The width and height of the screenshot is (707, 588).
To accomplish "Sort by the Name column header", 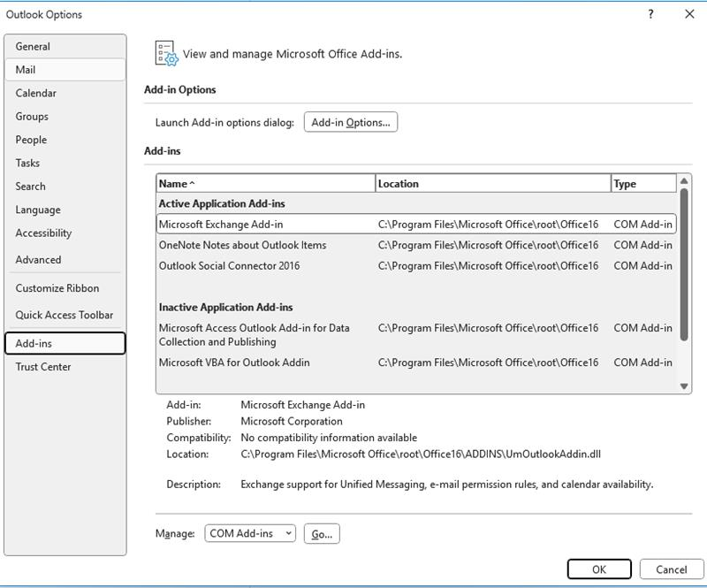I will pos(266,184).
